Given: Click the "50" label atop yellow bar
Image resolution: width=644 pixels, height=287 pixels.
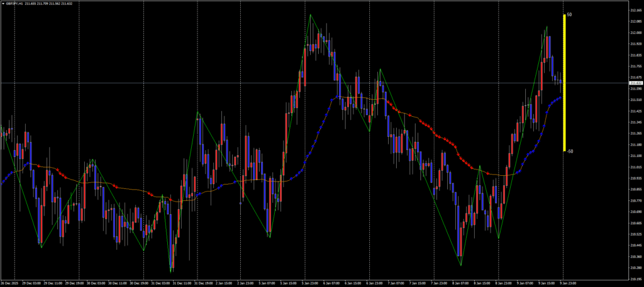Looking at the screenshot, I should coord(569,14).
